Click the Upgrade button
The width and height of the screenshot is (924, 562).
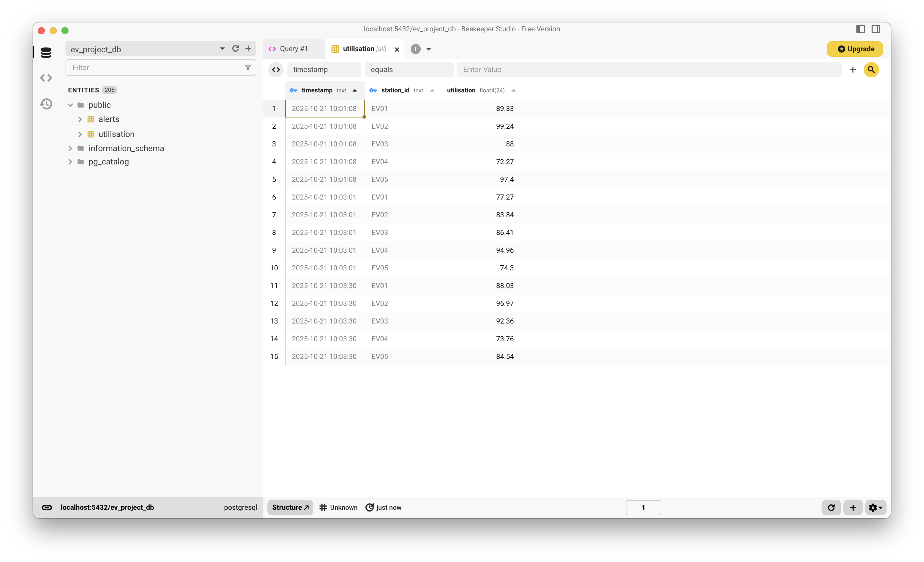click(855, 49)
